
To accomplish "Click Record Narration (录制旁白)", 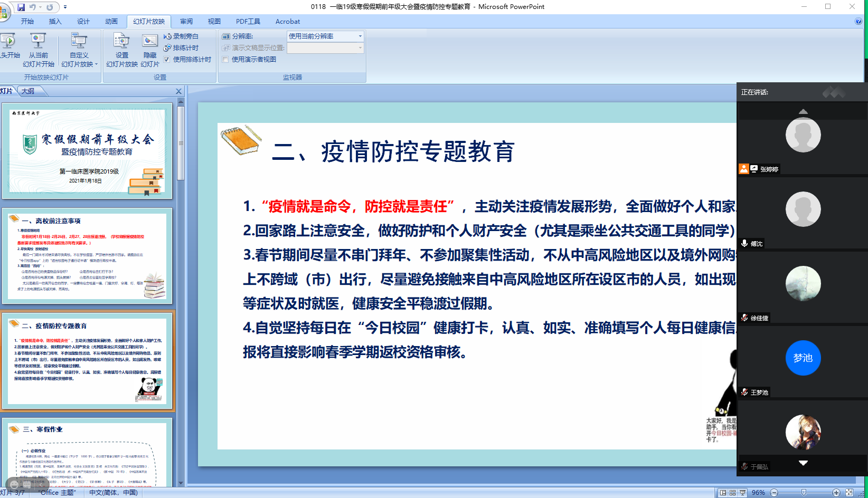I will tap(181, 36).
